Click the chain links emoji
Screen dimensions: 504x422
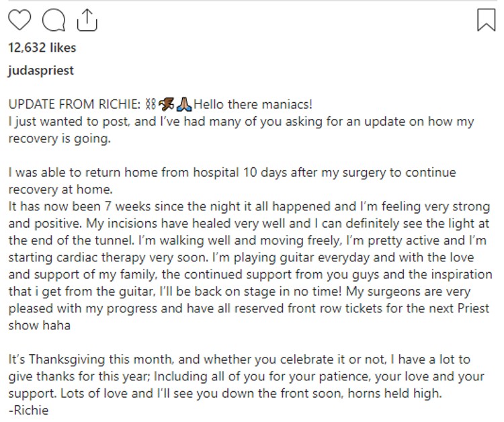(151, 104)
